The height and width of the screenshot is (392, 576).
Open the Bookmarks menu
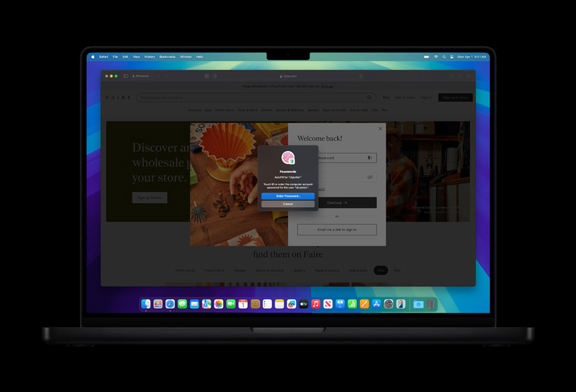point(168,57)
